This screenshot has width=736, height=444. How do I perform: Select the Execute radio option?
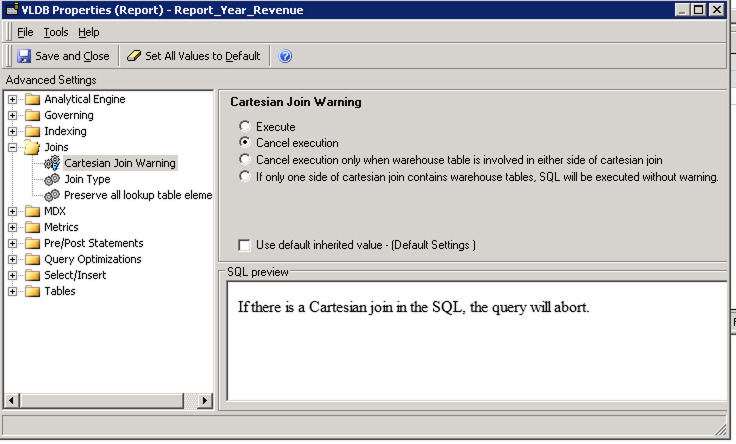(245, 126)
